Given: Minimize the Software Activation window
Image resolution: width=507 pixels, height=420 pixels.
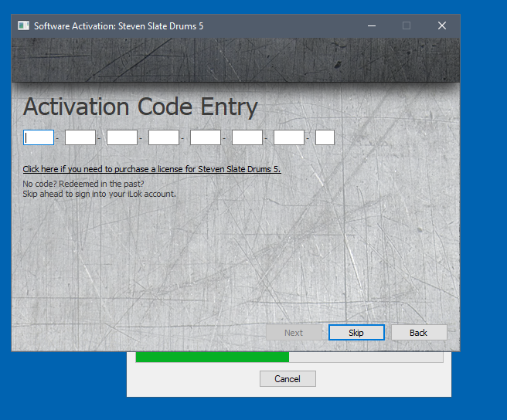Looking at the screenshot, I should pos(372,25).
